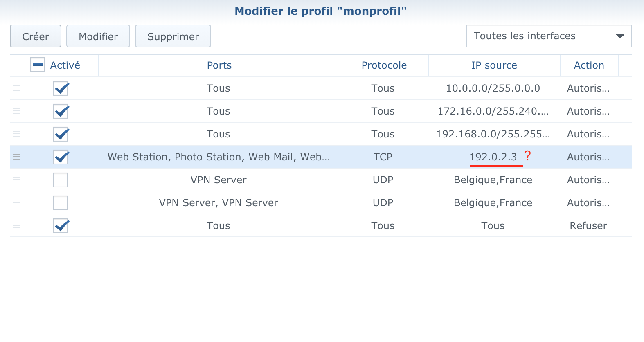The width and height of the screenshot is (644, 342).
Task: Click drag handle of Refuser rule
Action: [x=16, y=226]
